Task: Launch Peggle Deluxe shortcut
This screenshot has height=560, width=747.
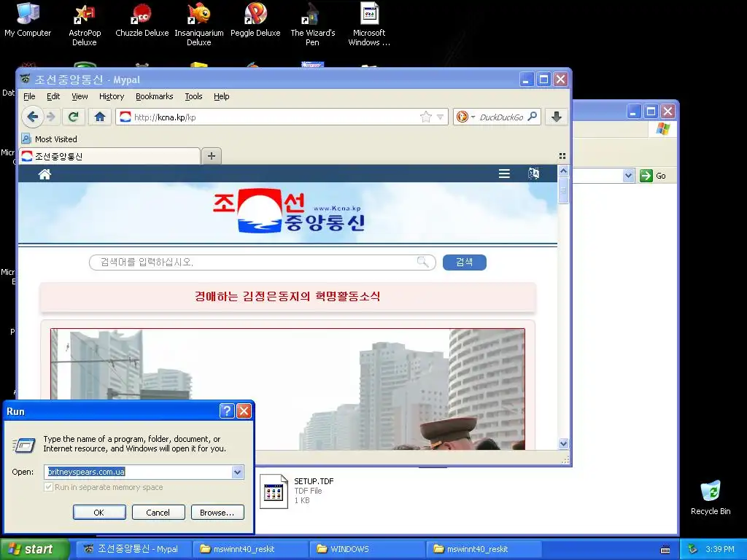Action: [255, 20]
